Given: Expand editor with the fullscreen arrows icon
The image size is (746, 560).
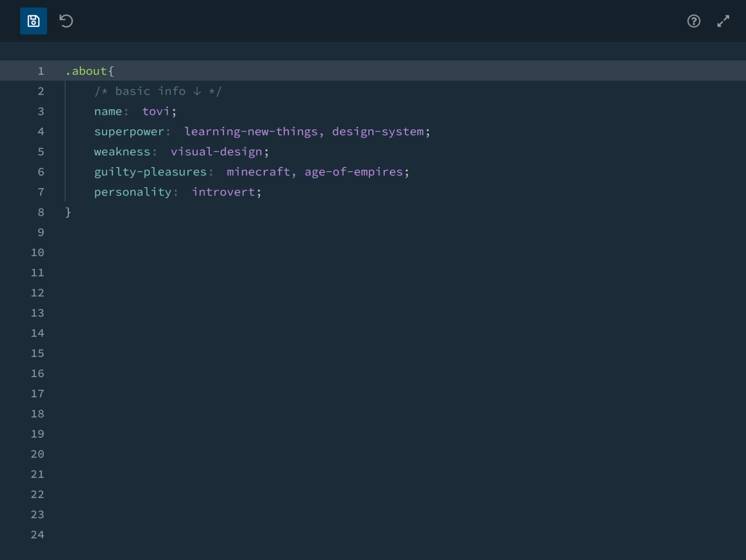Looking at the screenshot, I should (x=723, y=21).
